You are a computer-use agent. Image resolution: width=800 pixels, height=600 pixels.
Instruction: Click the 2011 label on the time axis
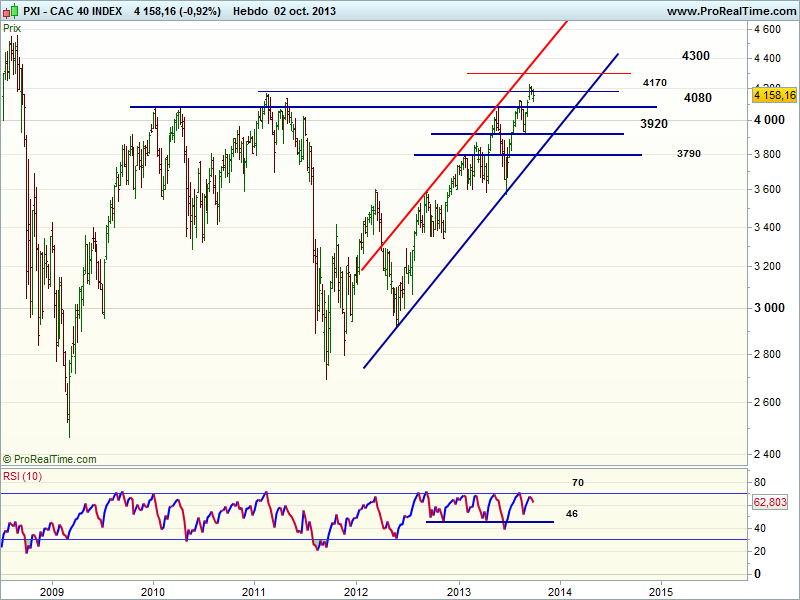(254, 589)
